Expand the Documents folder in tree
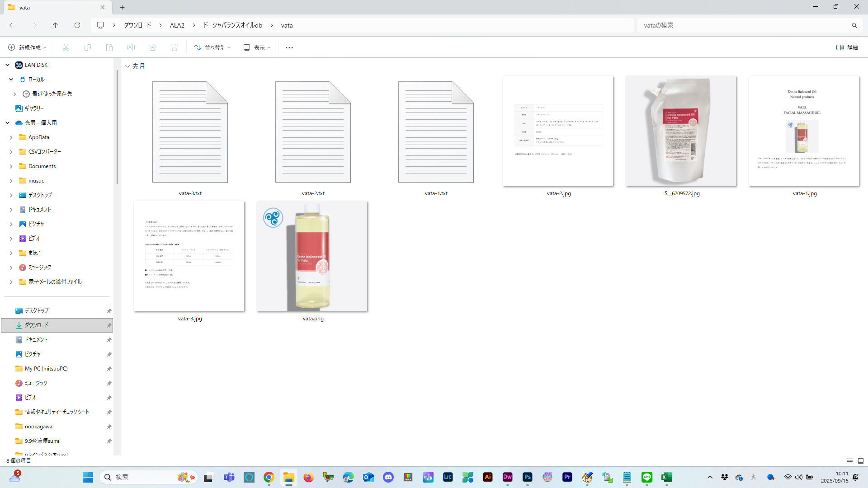The width and height of the screenshot is (868, 488). coord(11,166)
